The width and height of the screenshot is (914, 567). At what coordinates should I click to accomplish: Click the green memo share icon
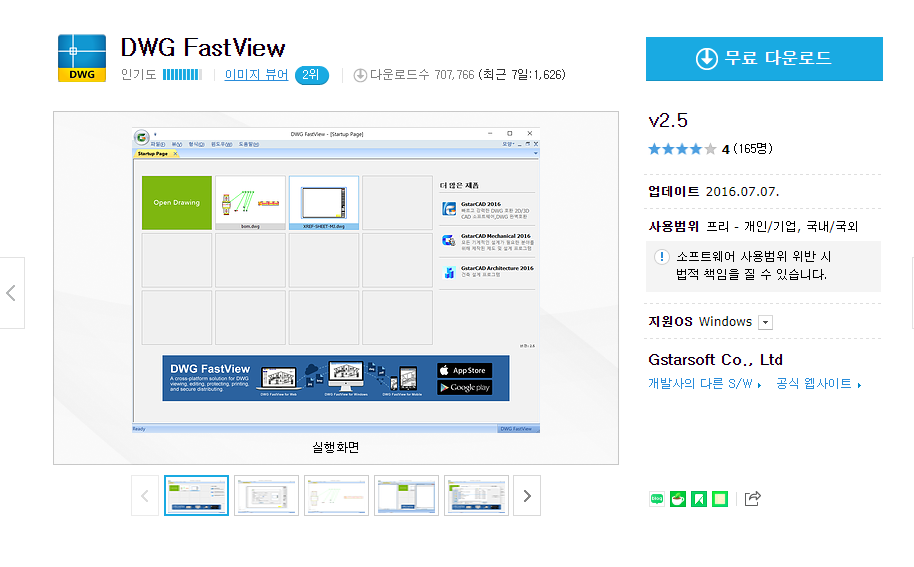pos(720,499)
